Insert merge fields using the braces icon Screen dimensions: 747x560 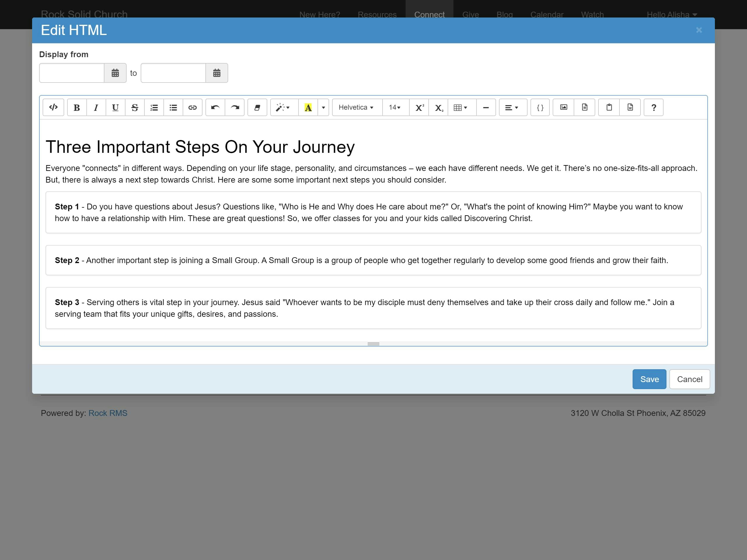pos(540,107)
